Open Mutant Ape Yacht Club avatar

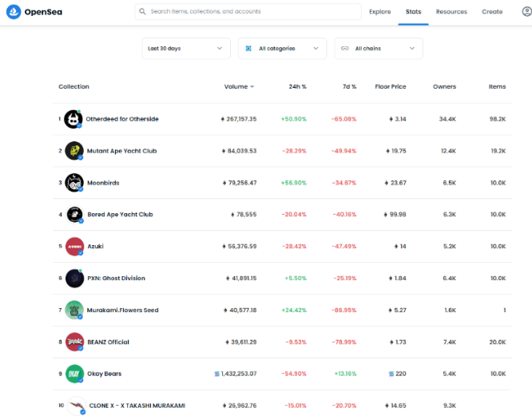pos(74,151)
